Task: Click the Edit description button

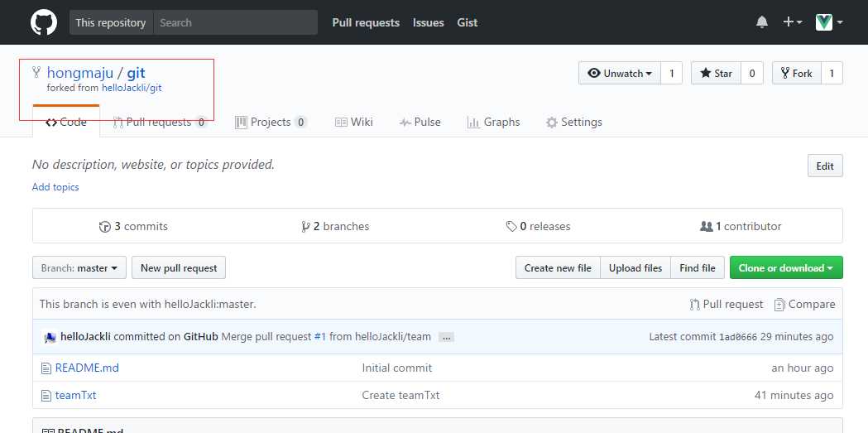Action: click(825, 166)
